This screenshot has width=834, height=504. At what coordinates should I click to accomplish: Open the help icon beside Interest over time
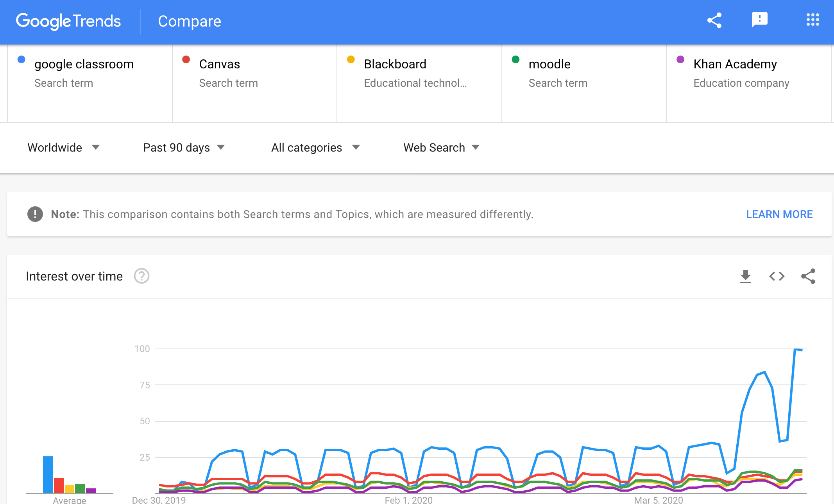[x=141, y=276]
